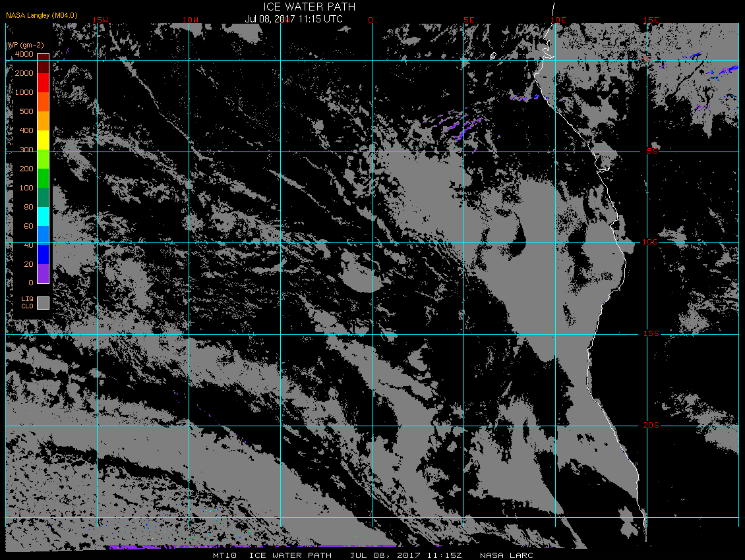Pick the 2000 value on the legend
The image size is (745, 560).
(24, 73)
